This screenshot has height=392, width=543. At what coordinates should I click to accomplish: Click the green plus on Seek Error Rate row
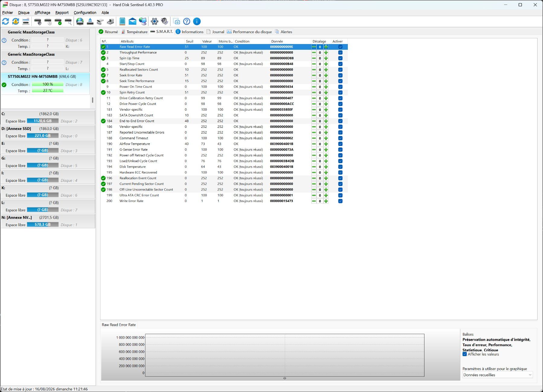326,75
